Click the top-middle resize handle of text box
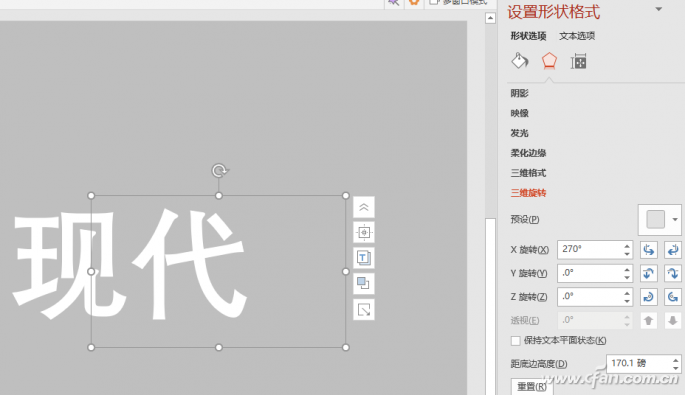The height and width of the screenshot is (395, 685). click(219, 196)
